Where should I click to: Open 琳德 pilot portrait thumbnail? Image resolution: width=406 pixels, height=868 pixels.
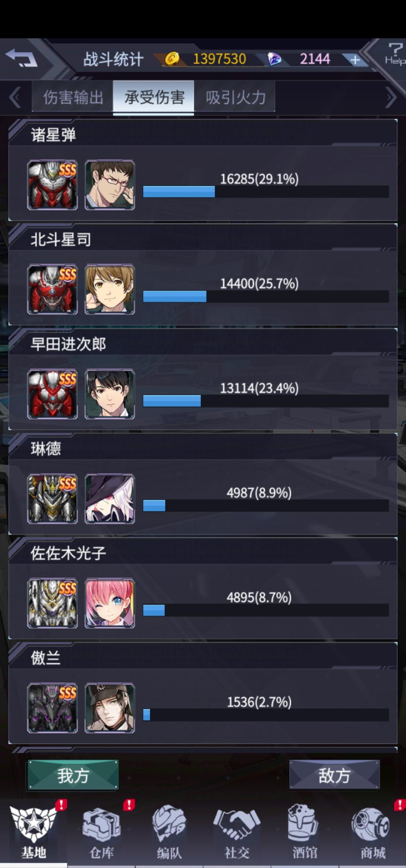(x=110, y=499)
